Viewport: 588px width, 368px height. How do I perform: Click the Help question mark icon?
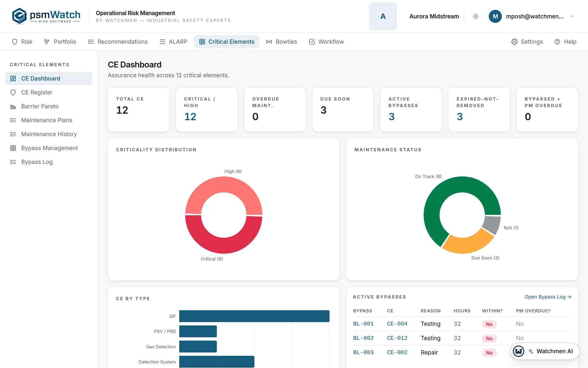(x=557, y=42)
